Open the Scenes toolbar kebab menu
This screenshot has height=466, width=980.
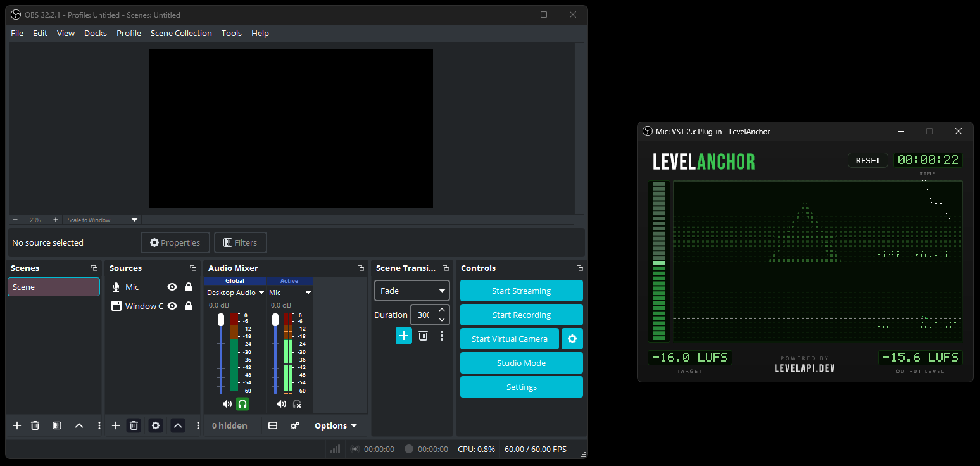pyautogui.click(x=99, y=425)
